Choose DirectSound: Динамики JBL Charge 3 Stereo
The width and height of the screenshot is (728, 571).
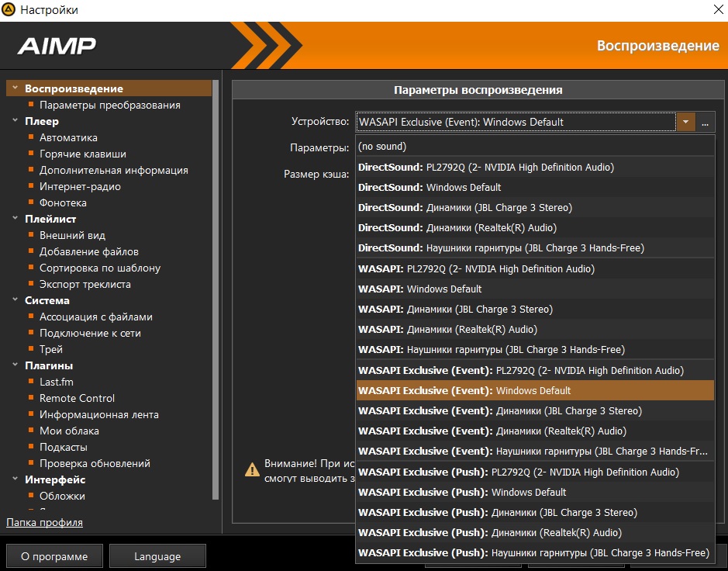535,208
